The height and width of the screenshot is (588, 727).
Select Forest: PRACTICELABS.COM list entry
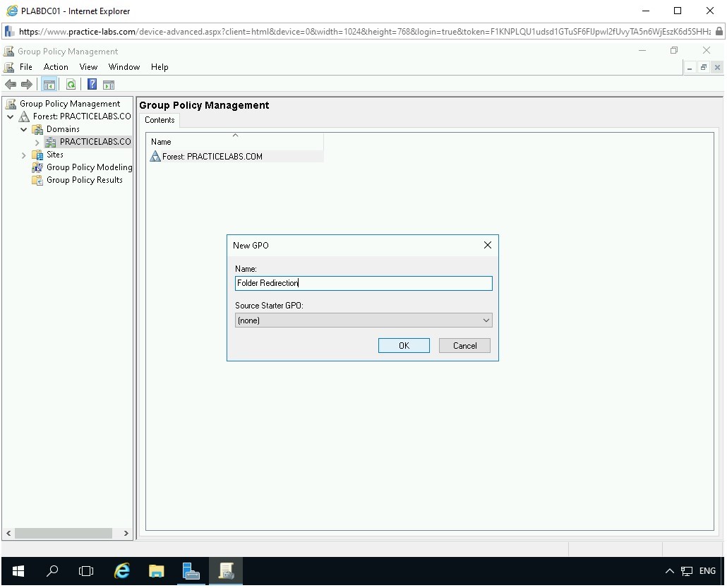236,156
